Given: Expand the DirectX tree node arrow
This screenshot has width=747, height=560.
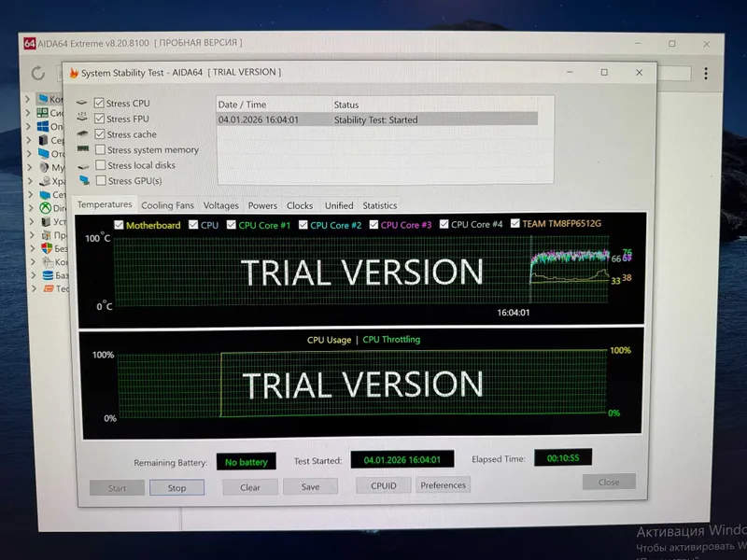Looking at the screenshot, I should [x=31, y=208].
